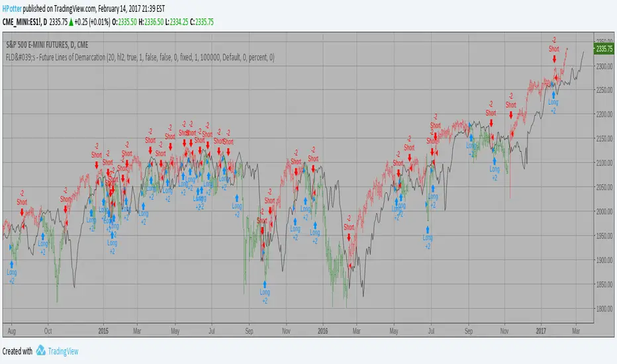The image size is (617, 364).
Task: Click the Short -2 marker above the 2017 peak
Action: (x=554, y=50)
